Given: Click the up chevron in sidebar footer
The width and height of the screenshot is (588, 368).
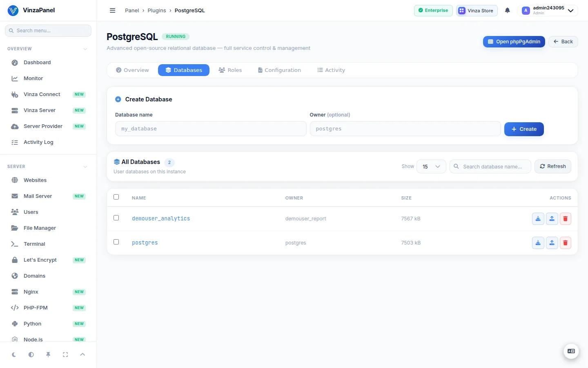Looking at the screenshot, I should [x=82, y=355].
